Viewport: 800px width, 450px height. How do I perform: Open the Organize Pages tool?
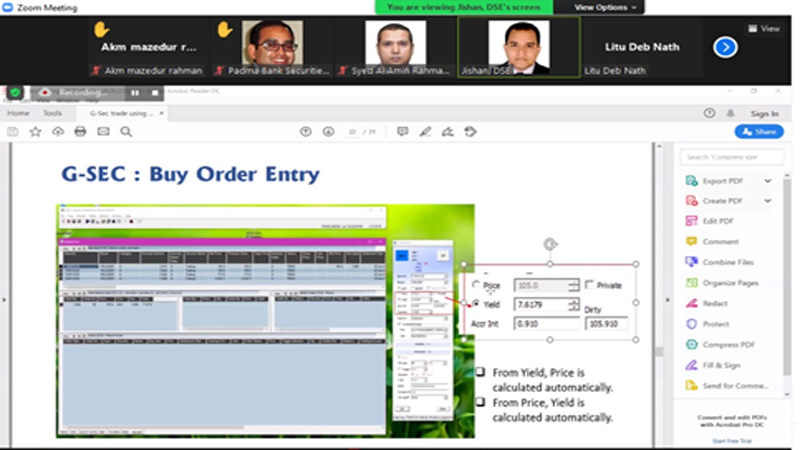click(729, 283)
